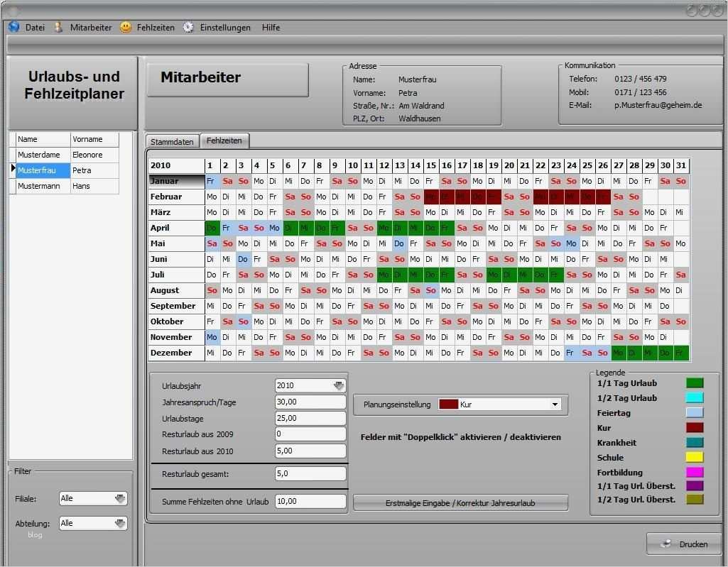728x567 pixels.
Task: Click the Mobil number 0171 / 123 456
Action: click(x=640, y=92)
